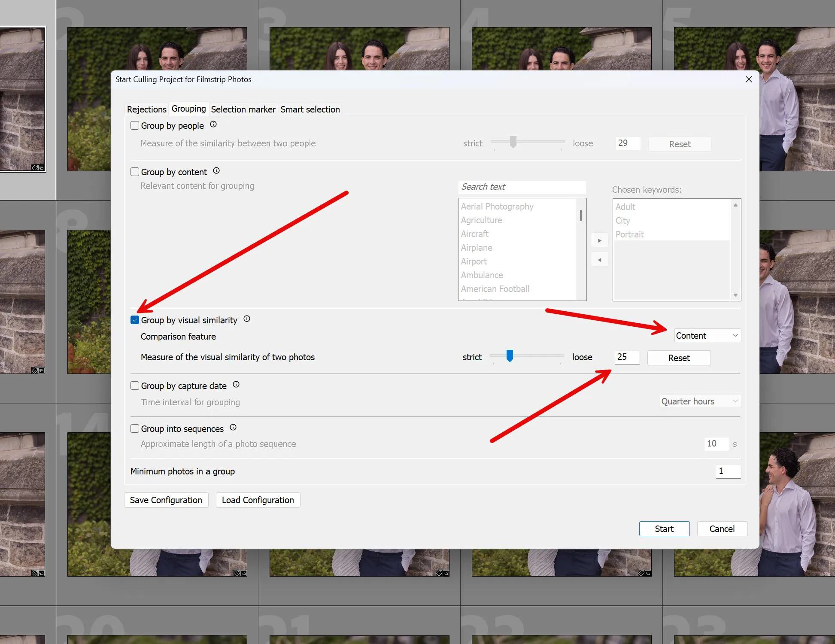Open the Group into sequences info icon

tap(233, 428)
